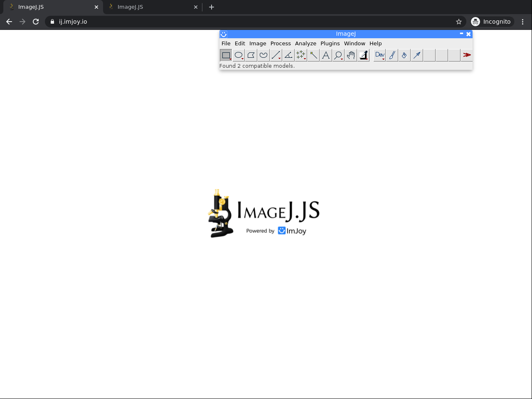
Task: Open the Help menu
Action: tap(375, 43)
